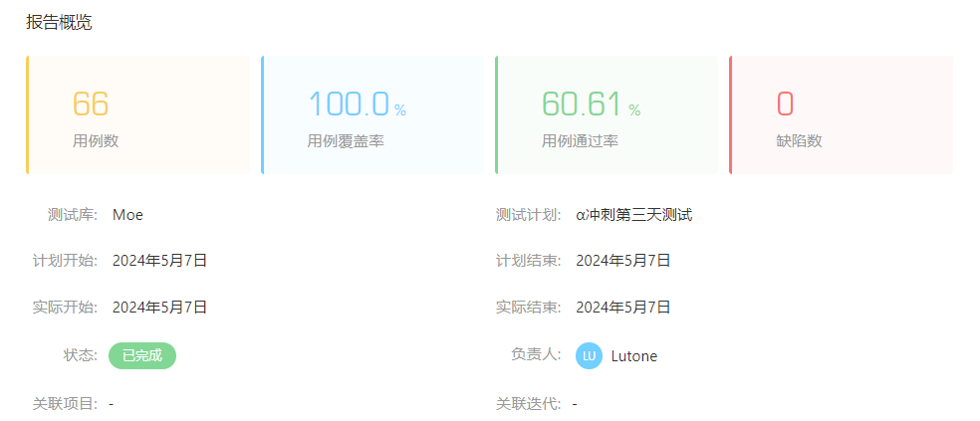Open the 用例通过率 card showing 60.61%
This screenshot has width=980, height=421.
point(607,114)
